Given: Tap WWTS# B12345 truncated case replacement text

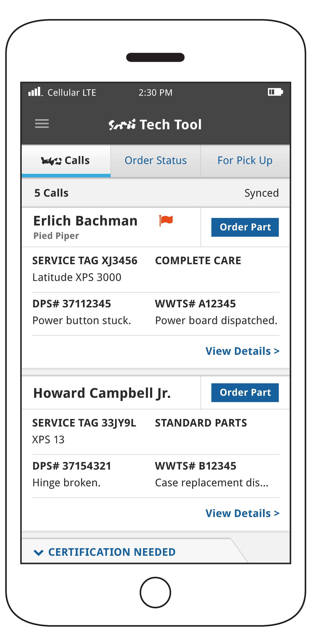Looking at the screenshot, I should click(x=212, y=483).
